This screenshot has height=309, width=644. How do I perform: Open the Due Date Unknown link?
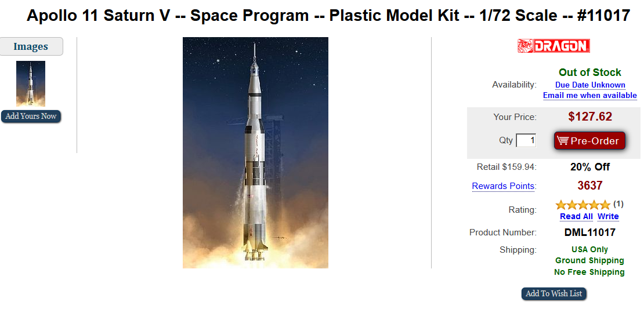click(590, 85)
